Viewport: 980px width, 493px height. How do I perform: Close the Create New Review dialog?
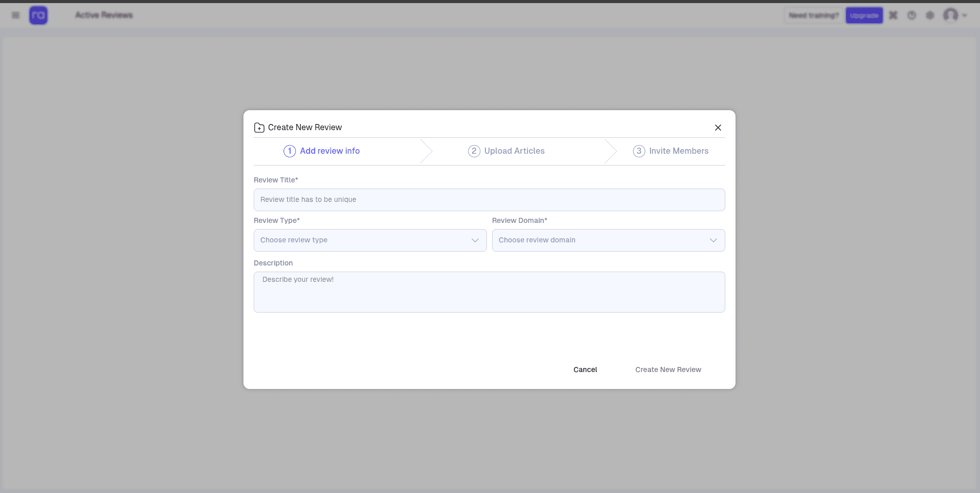pos(718,128)
